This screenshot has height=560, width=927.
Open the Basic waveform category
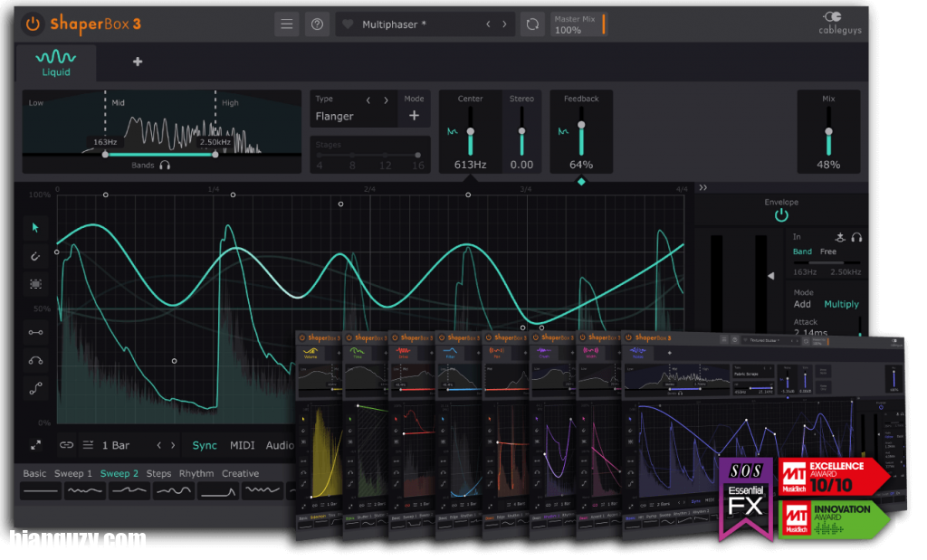(34, 473)
